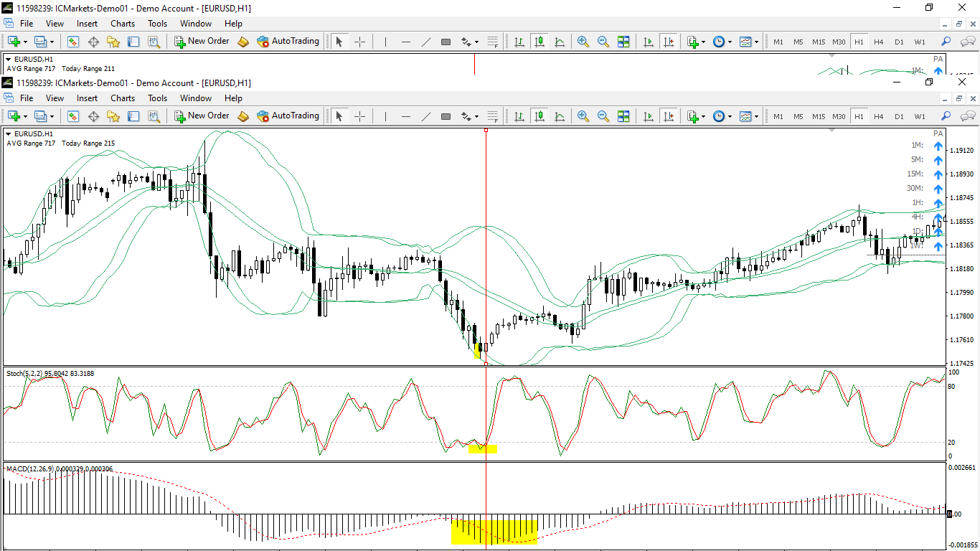Toggle Chart Shift in lower toolbar
Image resolution: width=980 pixels, height=551 pixels.
[x=669, y=116]
